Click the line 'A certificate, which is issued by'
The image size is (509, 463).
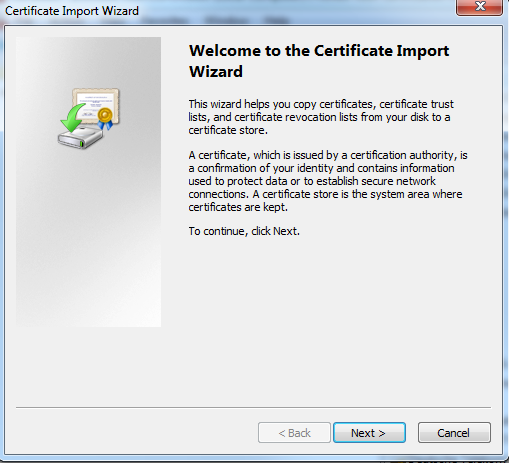pyautogui.click(x=328, y=155)
